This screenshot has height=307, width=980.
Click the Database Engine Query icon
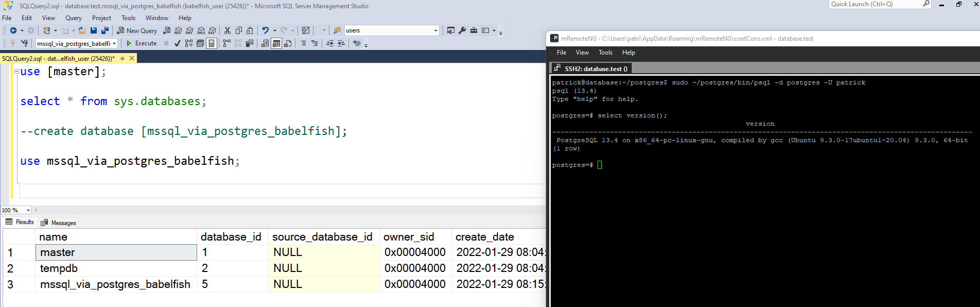pyautogui.click(x=167, y=30)
